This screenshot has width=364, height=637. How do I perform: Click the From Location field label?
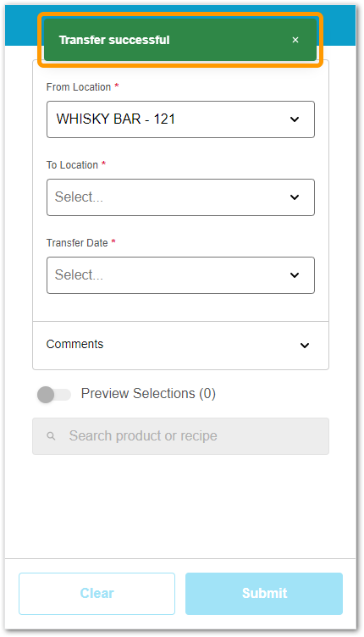[x=79, y=87]
